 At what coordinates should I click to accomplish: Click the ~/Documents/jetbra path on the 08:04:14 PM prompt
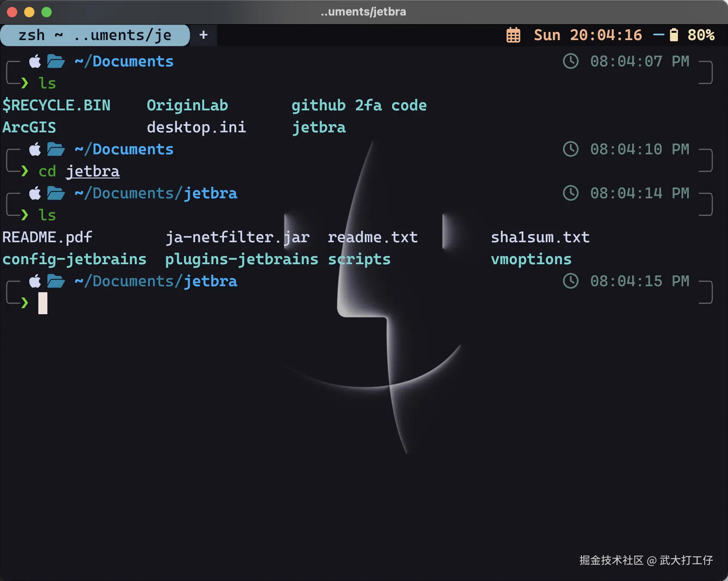156,193
